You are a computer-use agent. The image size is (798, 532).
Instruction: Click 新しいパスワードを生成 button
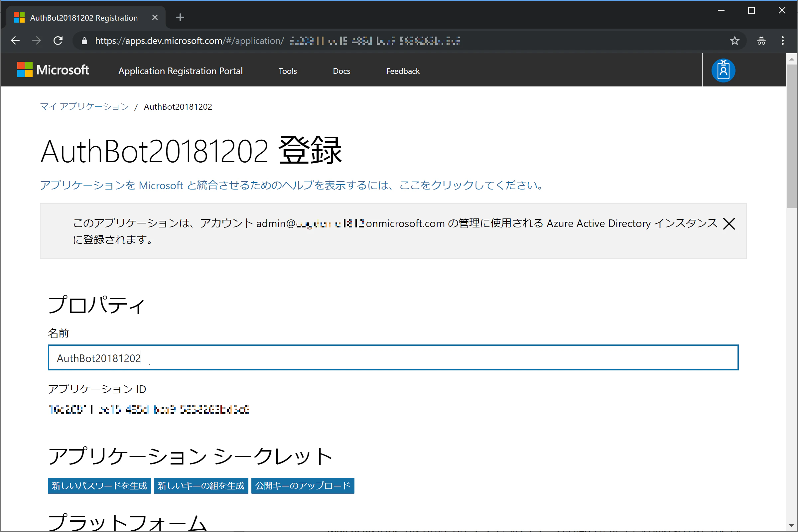point(99,486)
